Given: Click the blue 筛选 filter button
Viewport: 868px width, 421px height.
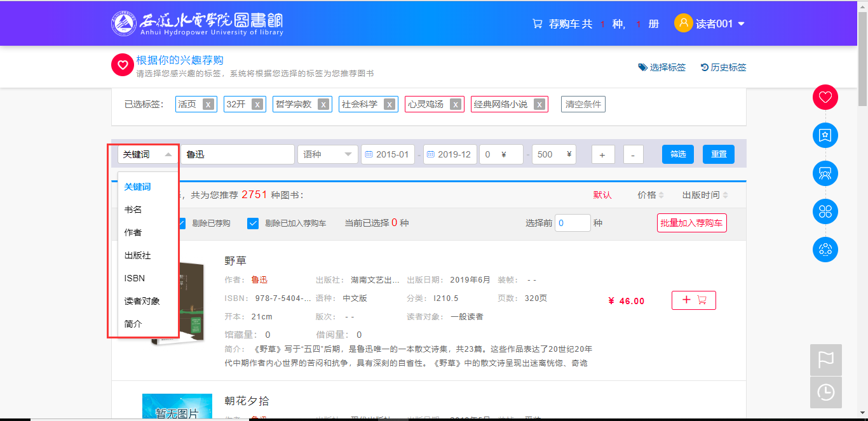Looking at the screenshot, I should (677, 154).
